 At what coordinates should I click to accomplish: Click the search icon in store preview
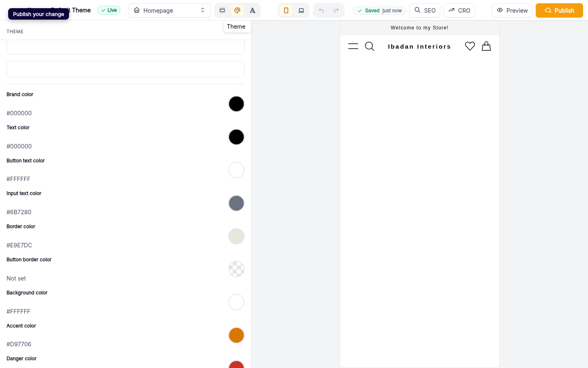(x=370, y=46)
